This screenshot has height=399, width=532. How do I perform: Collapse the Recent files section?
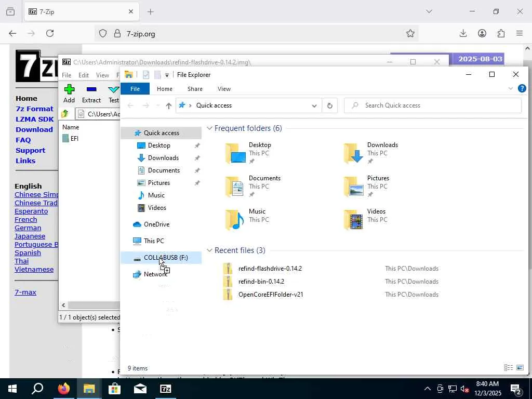(x=210, y=250)
